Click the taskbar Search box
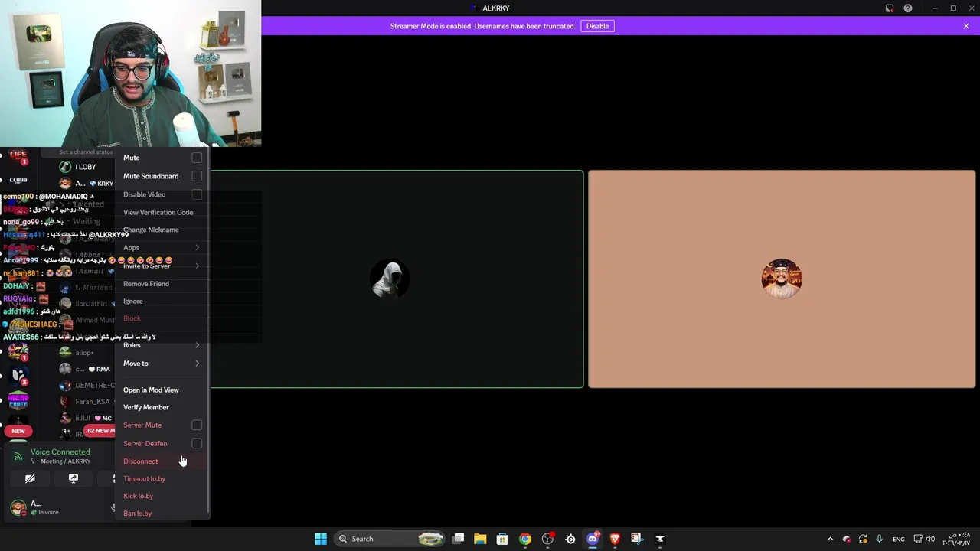This screenshot has width=980, height=551. [x=390, y=539]
